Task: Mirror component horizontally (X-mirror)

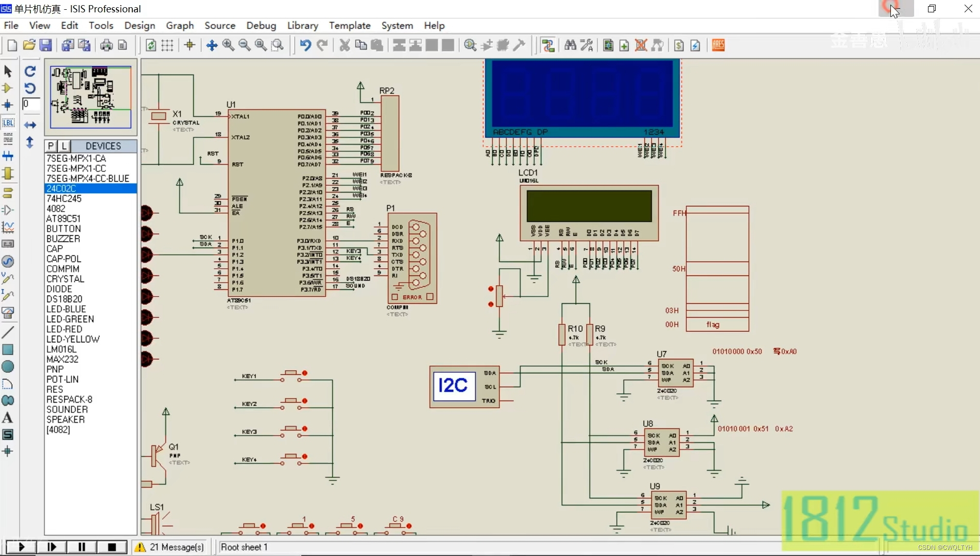Action: pyautogui.click(x=30, y=125)
